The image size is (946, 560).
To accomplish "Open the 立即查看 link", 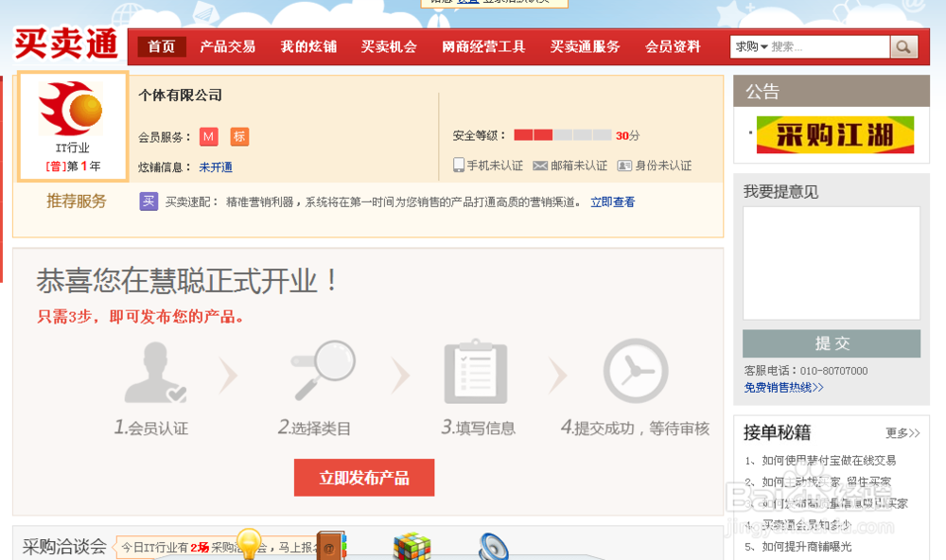I will (x=612, y=202).
